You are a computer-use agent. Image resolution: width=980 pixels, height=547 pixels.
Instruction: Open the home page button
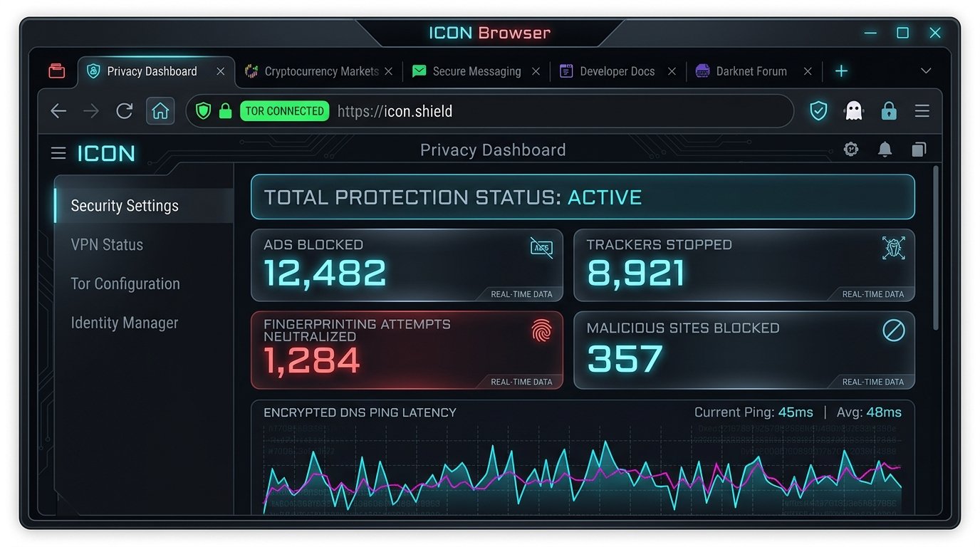point(160,111)
